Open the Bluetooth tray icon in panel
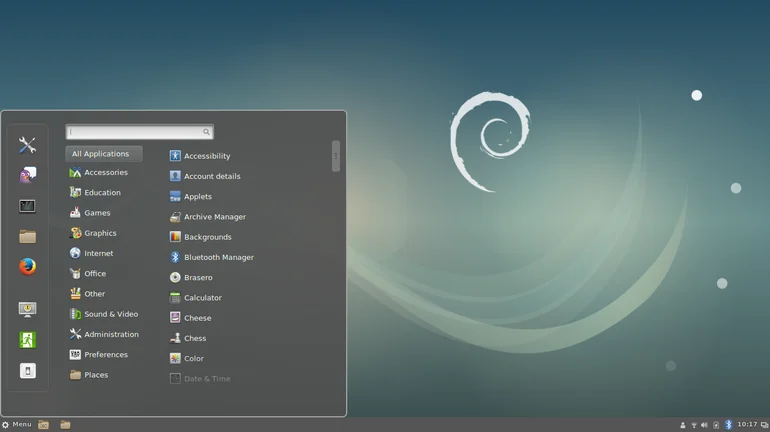Screen dimensions: 770x432 [728, 425]
